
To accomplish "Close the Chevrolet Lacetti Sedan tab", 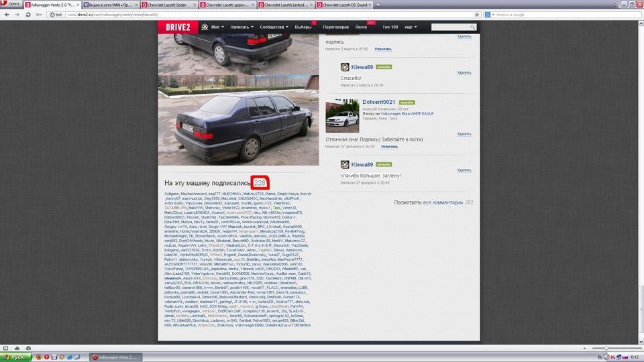I will 195,5.
